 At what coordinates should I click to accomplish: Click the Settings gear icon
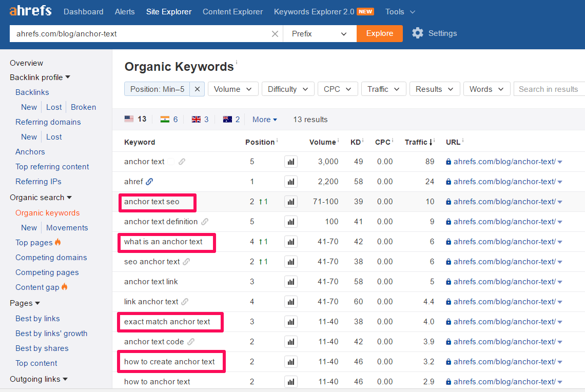point(418,33)
